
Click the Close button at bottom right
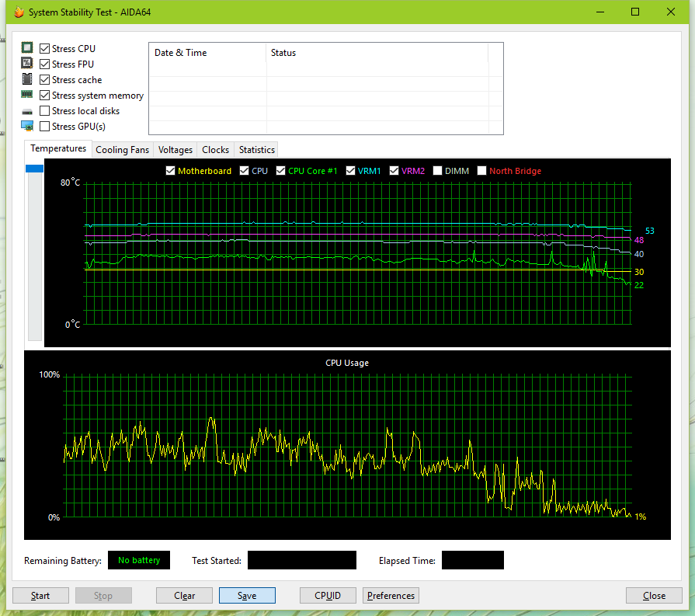(654, 595)
